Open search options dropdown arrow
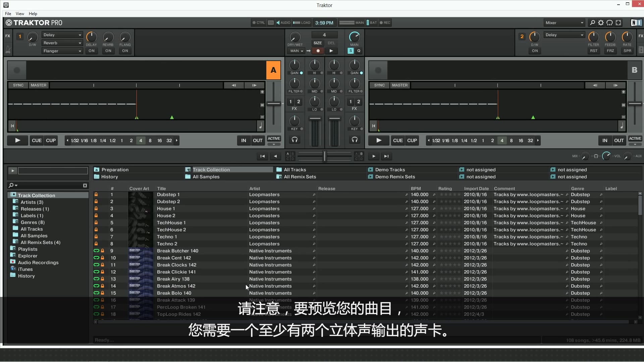This screenshot has width=644, height=362. point(16,185)
